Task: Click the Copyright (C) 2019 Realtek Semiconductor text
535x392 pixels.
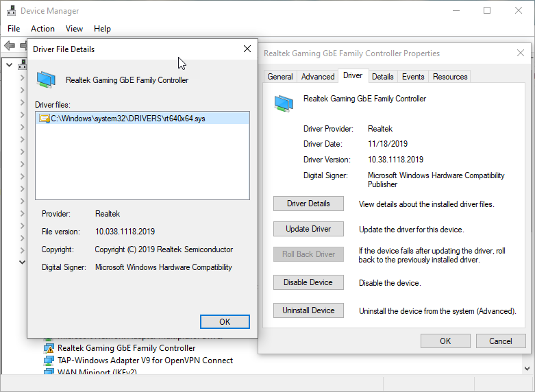Action: 164,249
